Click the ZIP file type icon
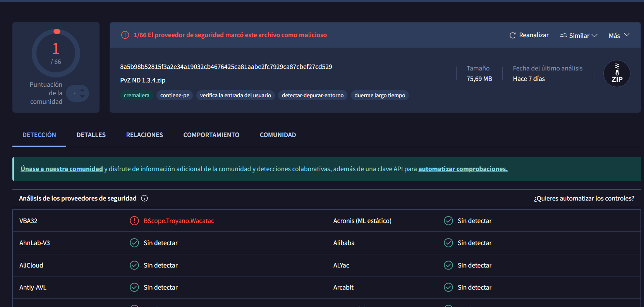The image size is (644, 307). coord(617,74)
